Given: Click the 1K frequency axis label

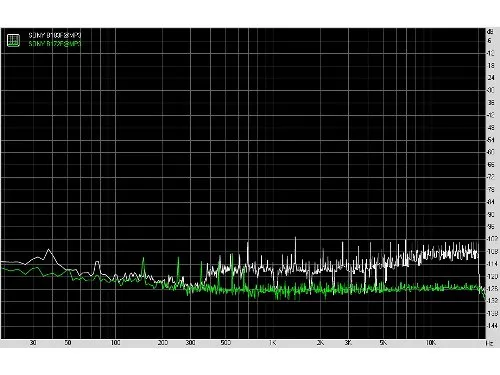Looking at the screenshot, I should [x=273, y=343].
